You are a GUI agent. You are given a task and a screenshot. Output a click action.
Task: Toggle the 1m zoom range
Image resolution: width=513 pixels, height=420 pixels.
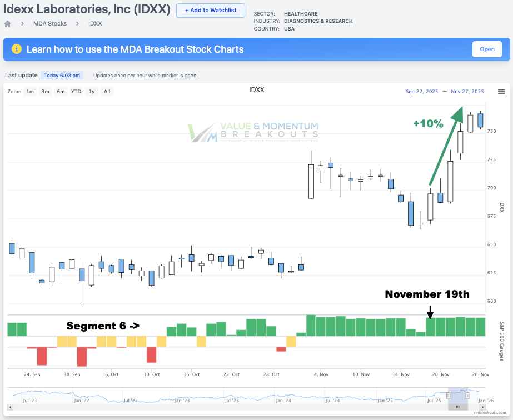[x=30, y=91]
